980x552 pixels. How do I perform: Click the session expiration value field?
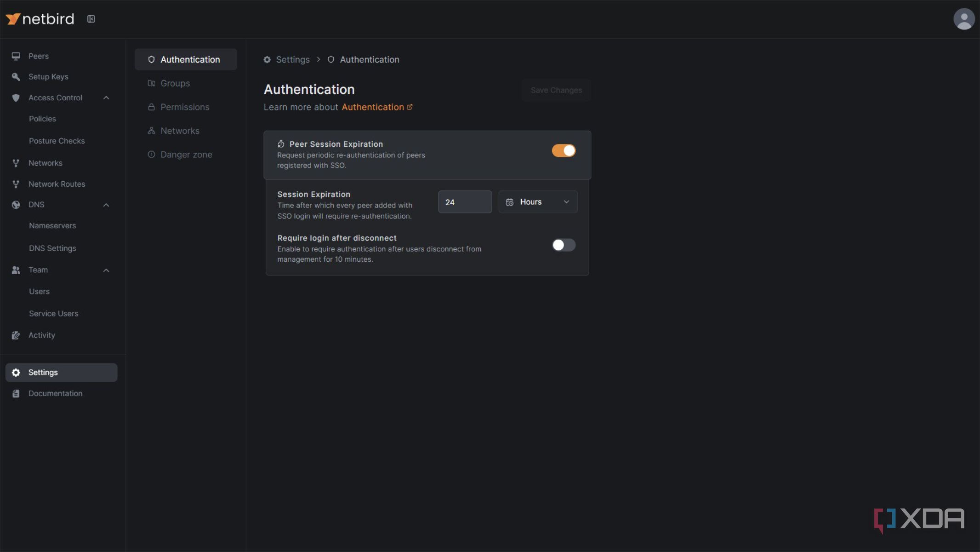click(x=465, y=202)
